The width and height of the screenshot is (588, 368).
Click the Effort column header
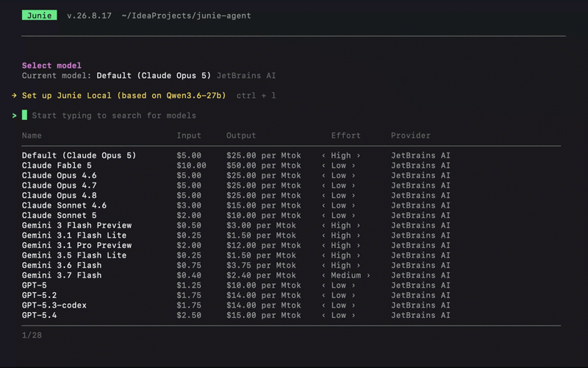345,135
